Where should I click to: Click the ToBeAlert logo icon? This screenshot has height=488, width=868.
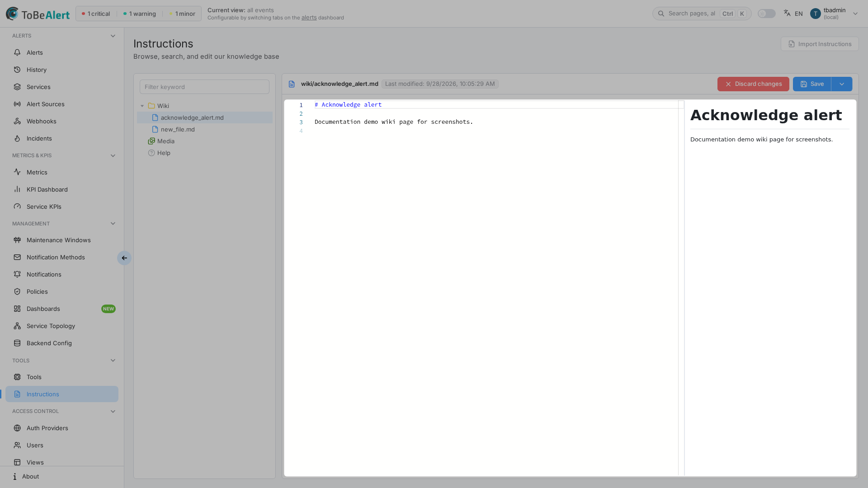click(12, 14)
